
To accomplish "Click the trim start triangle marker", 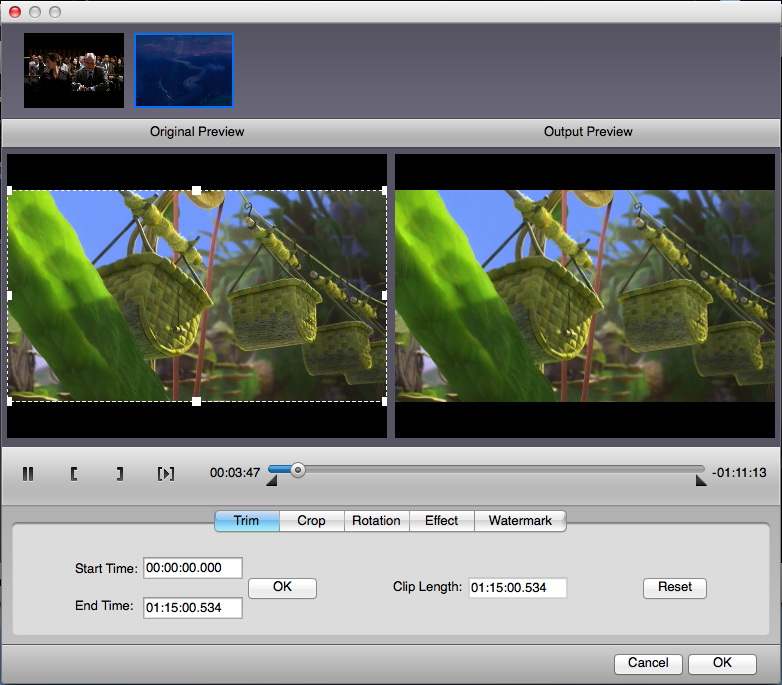I will click(272, 481).
